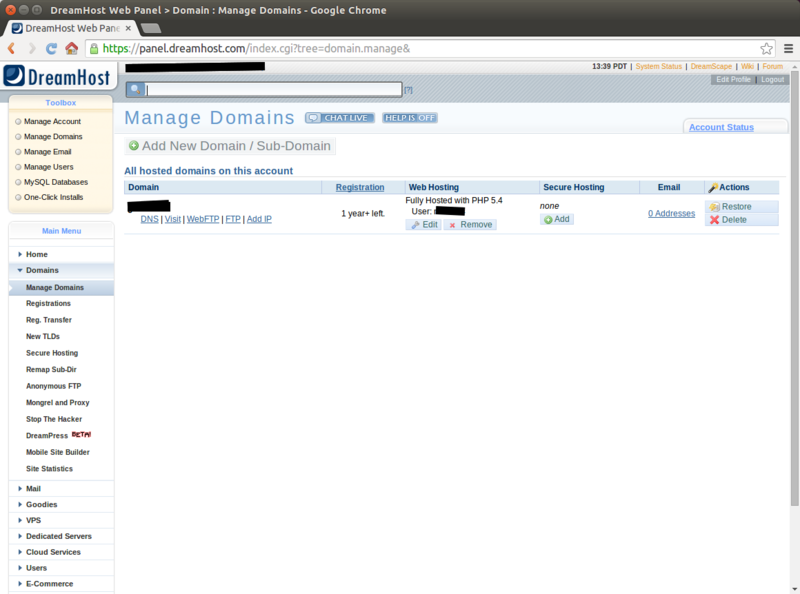Open One-Click Installs in Toolbox
This screenshot has height=594, width=800.
53,197
